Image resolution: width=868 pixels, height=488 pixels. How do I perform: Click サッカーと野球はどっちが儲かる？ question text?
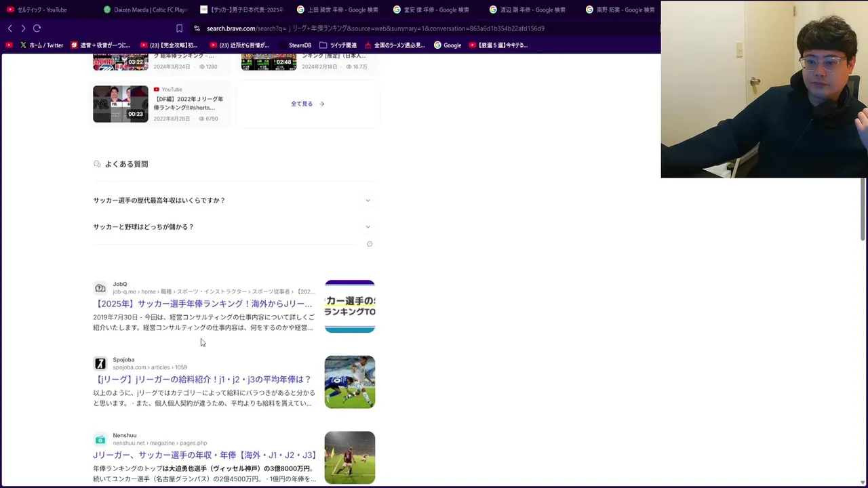[144, 227]
